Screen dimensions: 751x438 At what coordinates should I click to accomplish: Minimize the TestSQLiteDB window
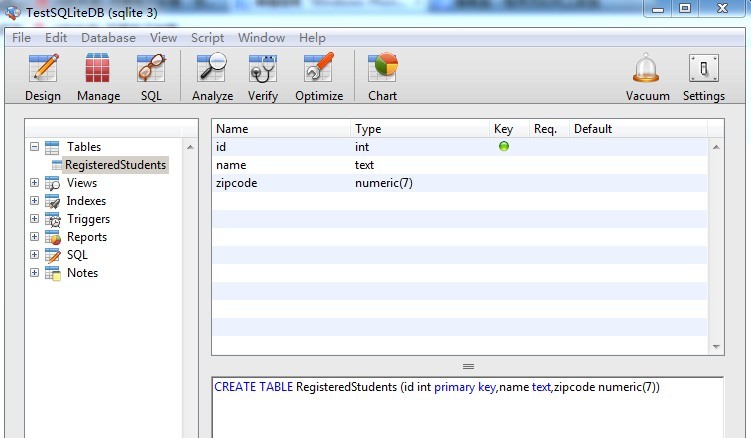[x=658, y=9]
